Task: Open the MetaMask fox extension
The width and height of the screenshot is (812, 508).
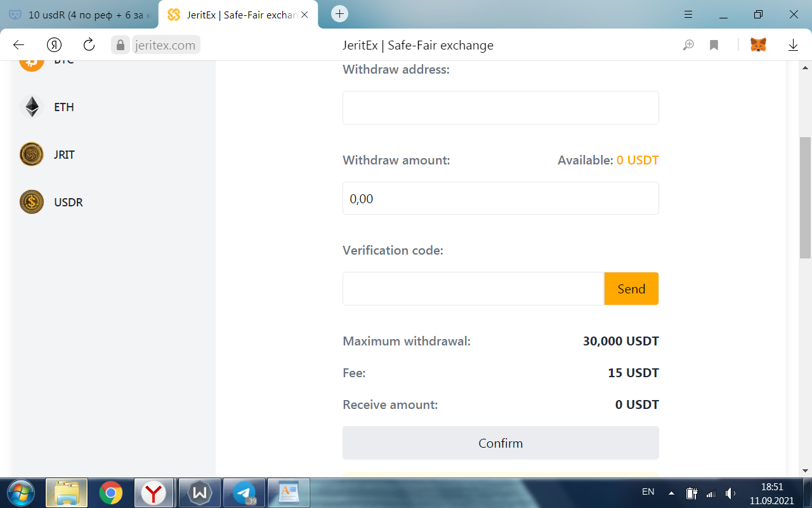Action: (758, 45)
